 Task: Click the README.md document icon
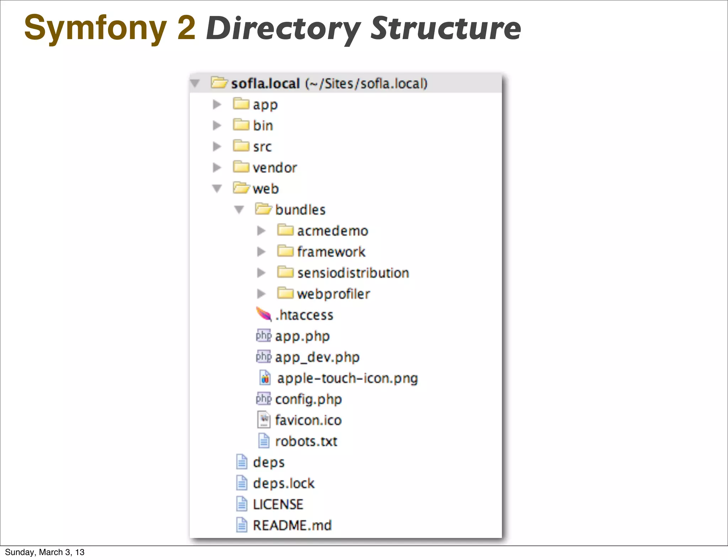click(242, 525)
